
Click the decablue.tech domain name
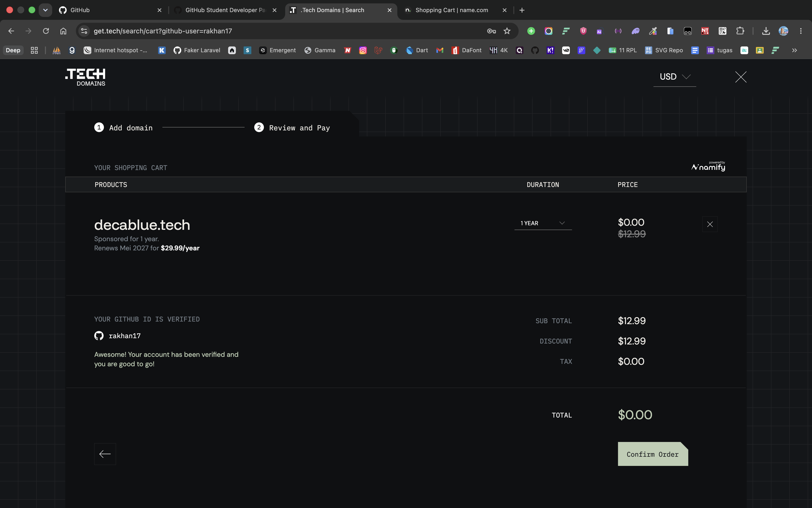[142, 225]
